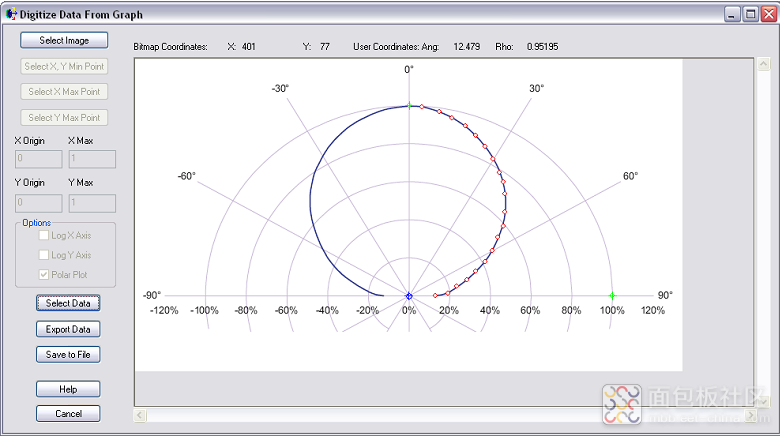This screenshot has width=780, height=436.
Task: Click the -120% radial axis label
Action: pyautogui.click(x=164, y=311)
